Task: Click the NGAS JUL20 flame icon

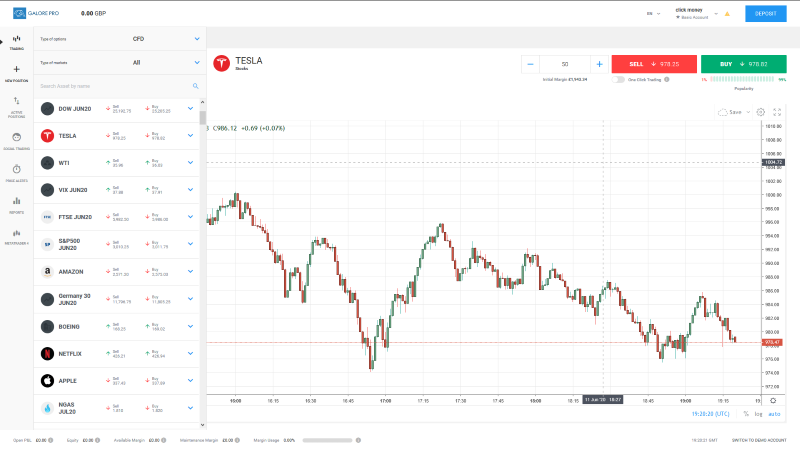Action: click(47, 408)
